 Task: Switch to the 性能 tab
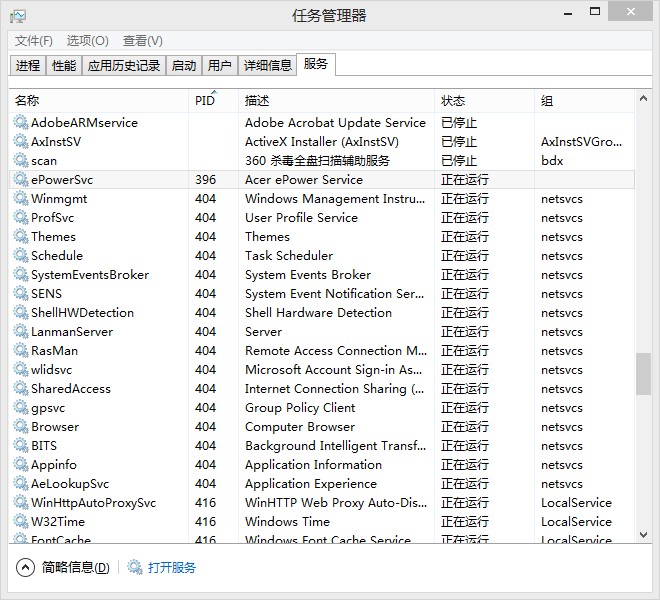pyautogui.click(x=64, y=66)
